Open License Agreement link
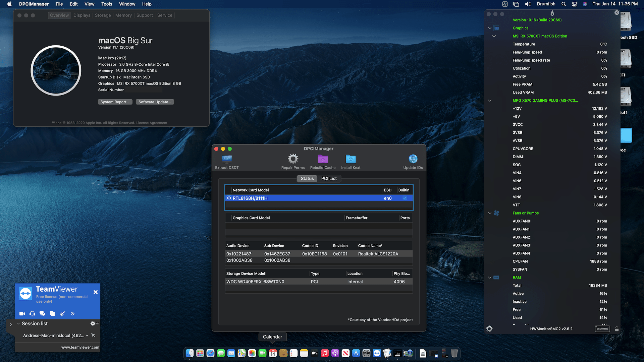Screen dimensions: 644x362 tap(152, 123)
